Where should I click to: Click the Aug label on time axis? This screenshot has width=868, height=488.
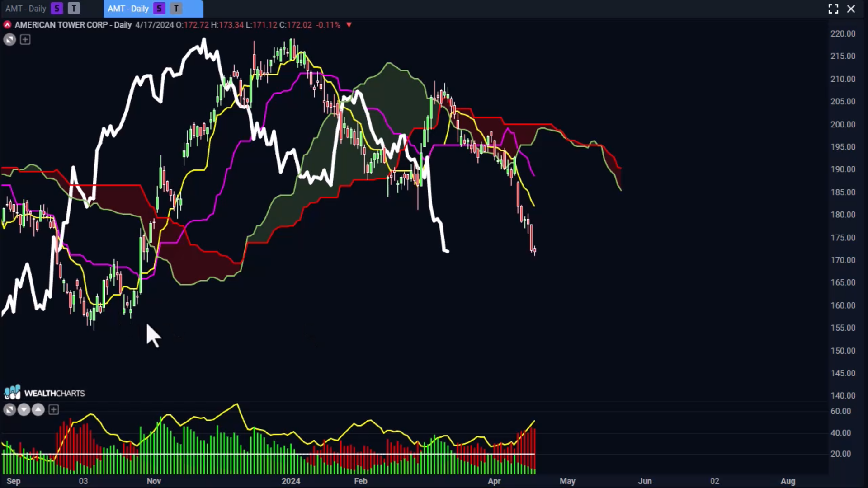click(x=788, y=481)
